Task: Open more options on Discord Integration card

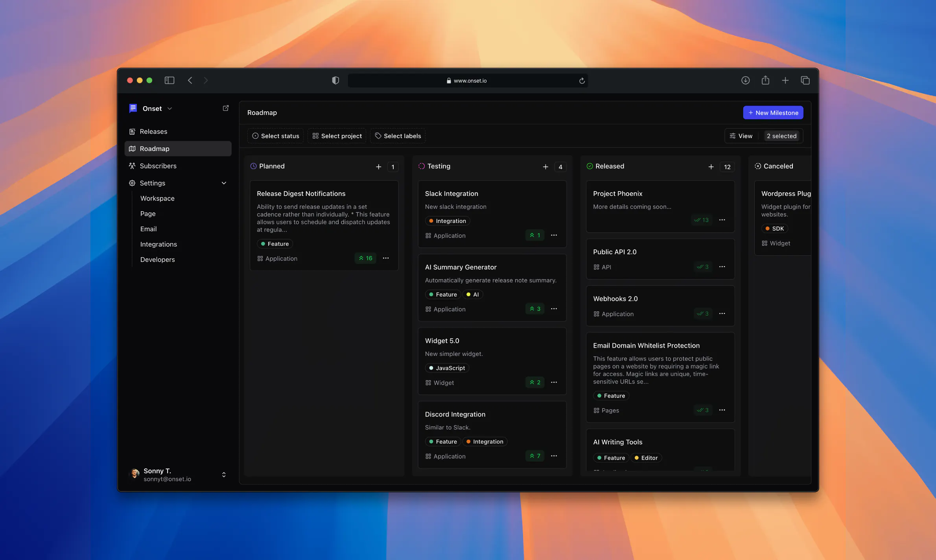Action: (554, 456)
